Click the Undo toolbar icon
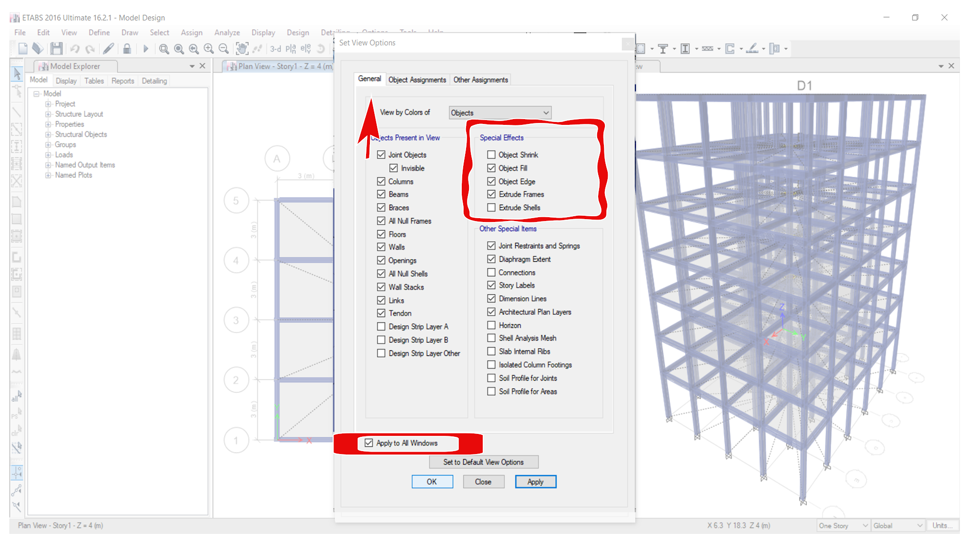 coord(75,48)
